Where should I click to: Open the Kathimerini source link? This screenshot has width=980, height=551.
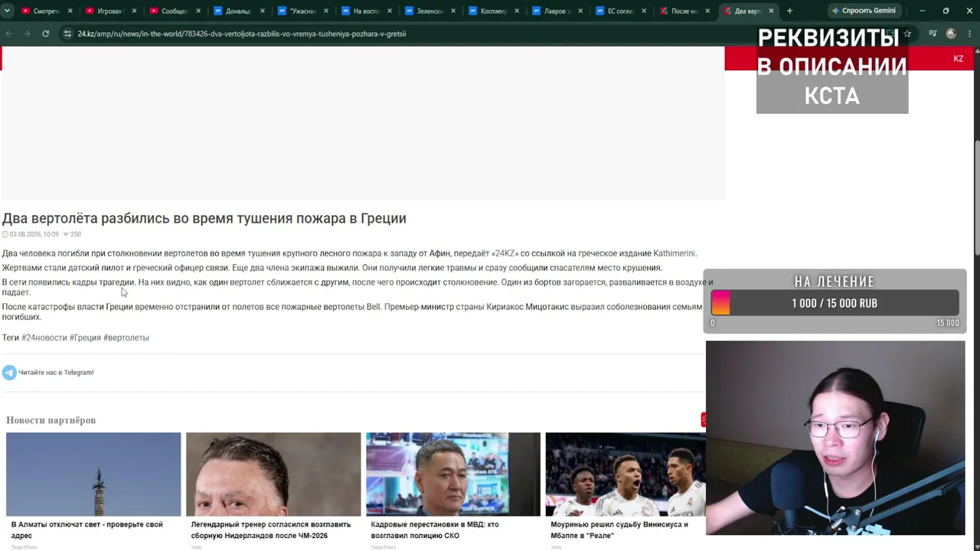pyautogui.click(x=674, y=253)
